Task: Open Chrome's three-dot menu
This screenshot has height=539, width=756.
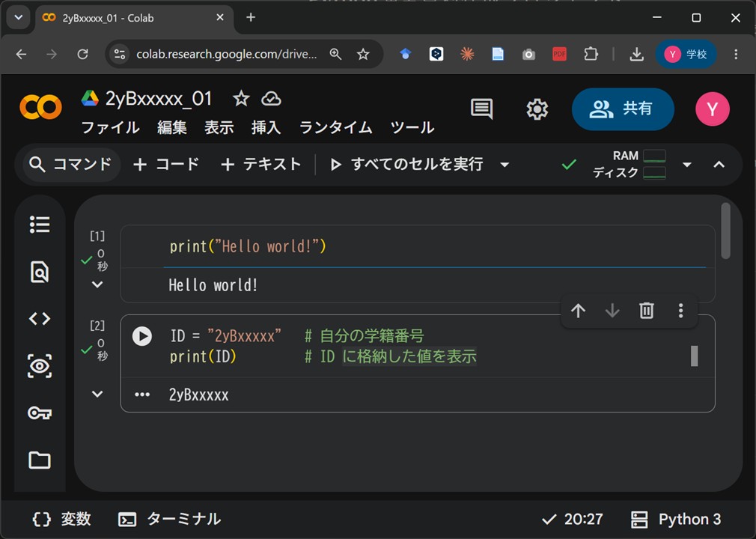Action: coord(736,54)
